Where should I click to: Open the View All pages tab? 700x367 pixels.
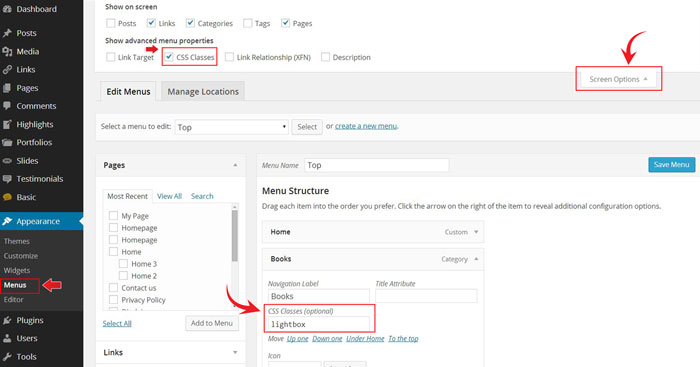click(169, 196)
